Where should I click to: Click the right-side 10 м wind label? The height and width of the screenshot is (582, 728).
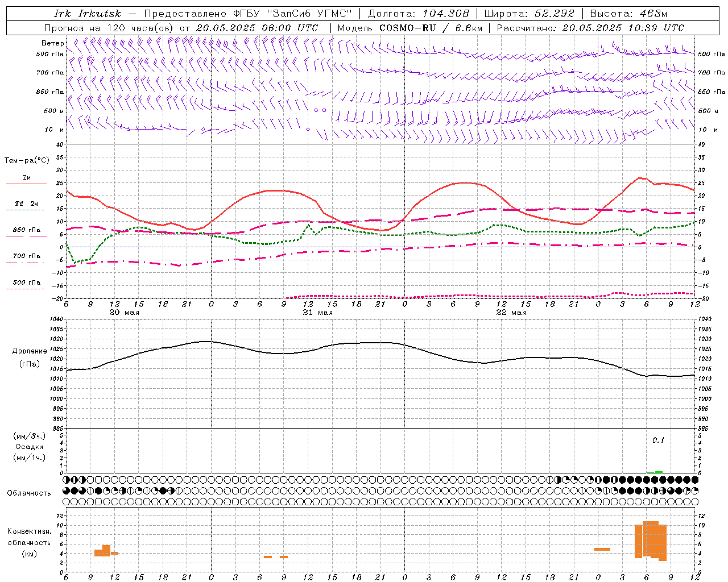tap(708, 130)
